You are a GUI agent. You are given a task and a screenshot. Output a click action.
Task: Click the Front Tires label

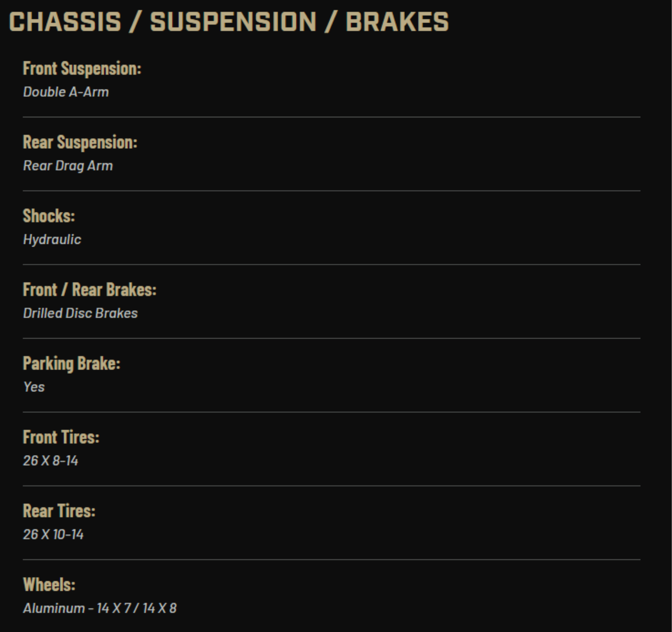pyautogui.click(x=61, y=437)
